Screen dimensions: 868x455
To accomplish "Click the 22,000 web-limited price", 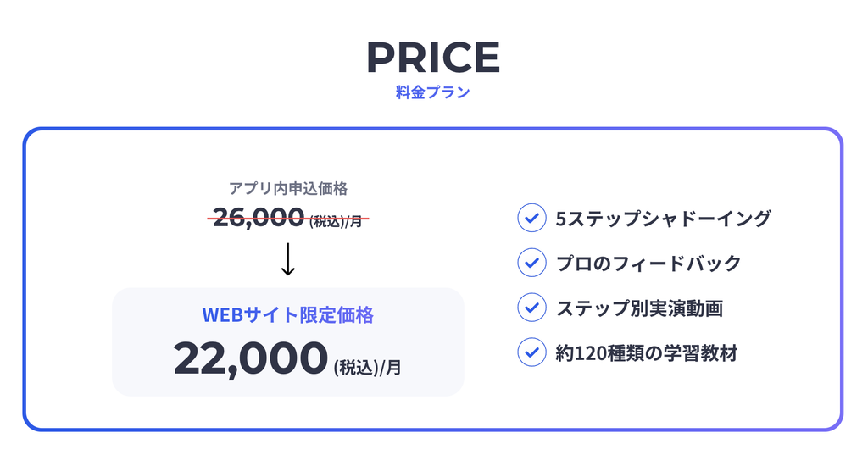I will [x=251, y=358].
